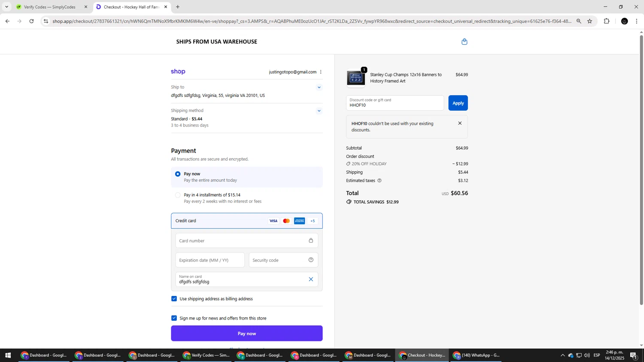Focus the Expiration date field

point(210,260)
